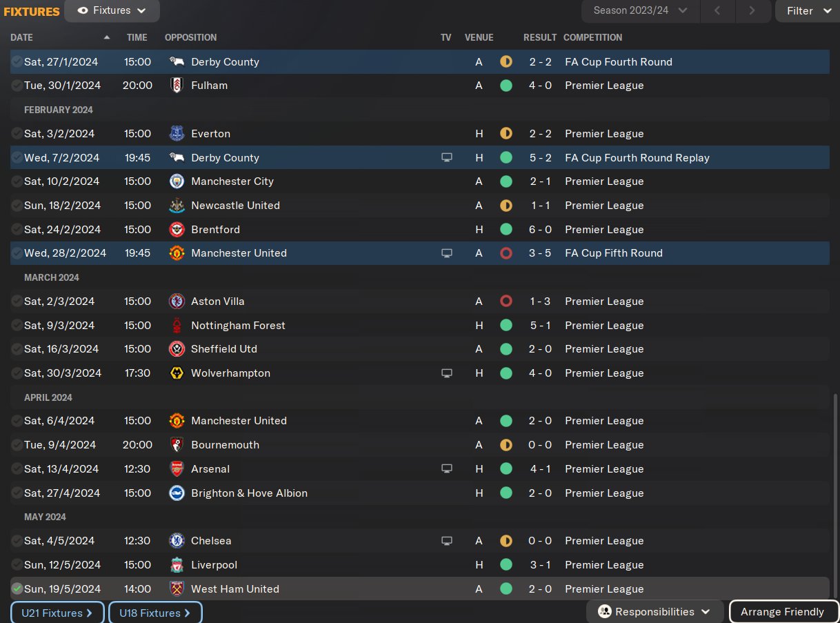Click the Liverpool club badge
The height and width of the screenshot is (623, 840).
177,564
